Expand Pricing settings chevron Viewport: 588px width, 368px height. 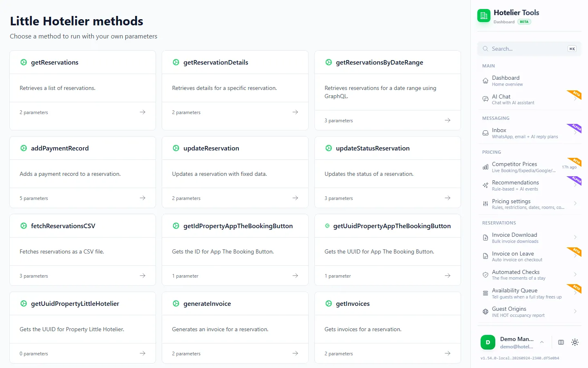click(x=575, y=203)
